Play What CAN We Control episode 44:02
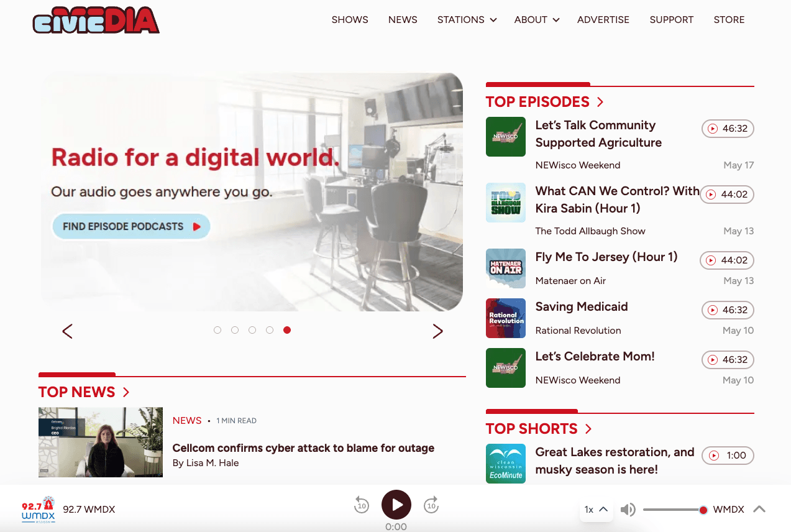 (x=728, y=195)
